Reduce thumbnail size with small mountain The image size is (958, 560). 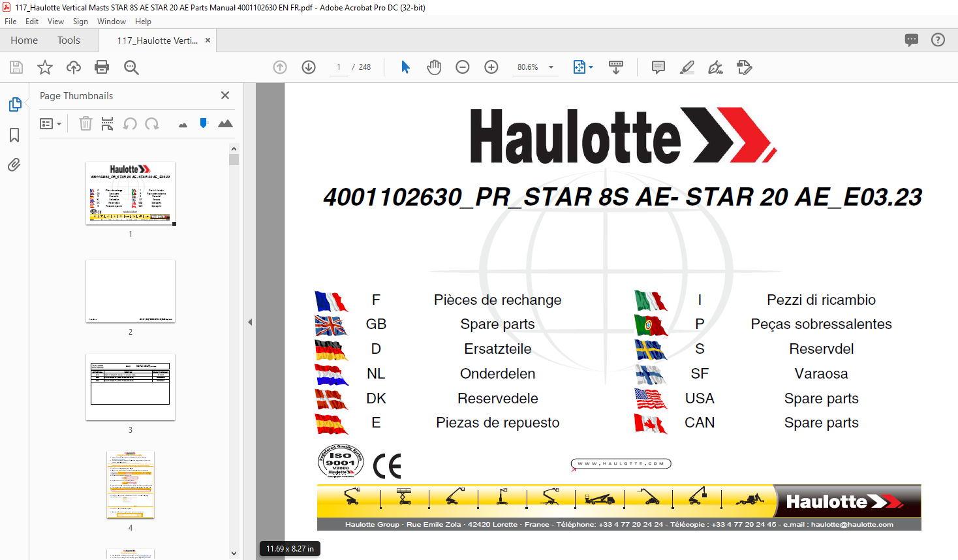[x=183, y=125]
